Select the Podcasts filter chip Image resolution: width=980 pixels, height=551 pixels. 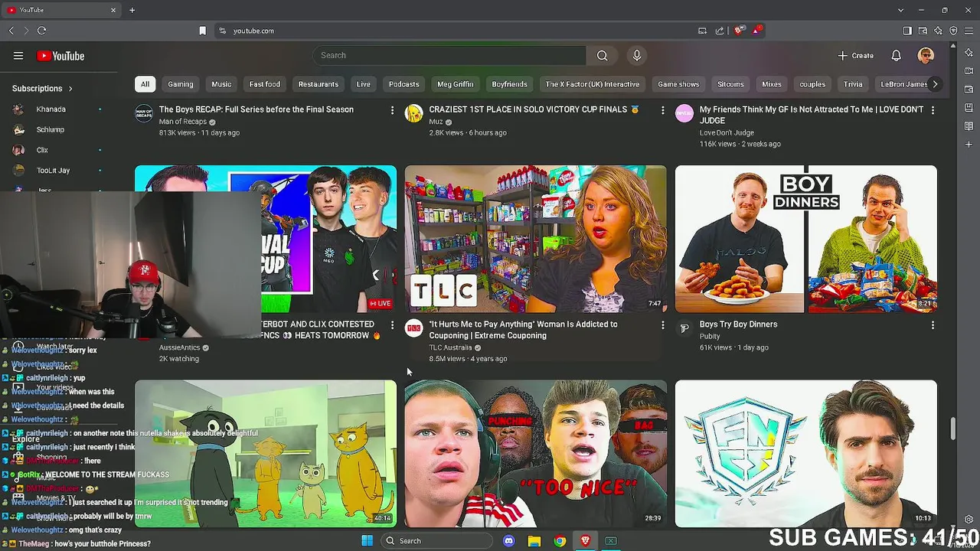403,84
